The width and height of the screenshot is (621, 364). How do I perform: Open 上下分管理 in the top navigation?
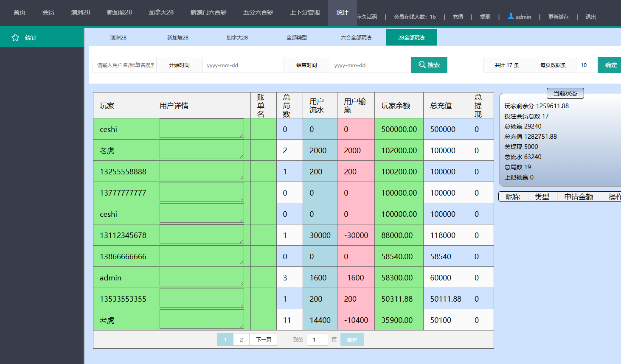tap(305, 12)
